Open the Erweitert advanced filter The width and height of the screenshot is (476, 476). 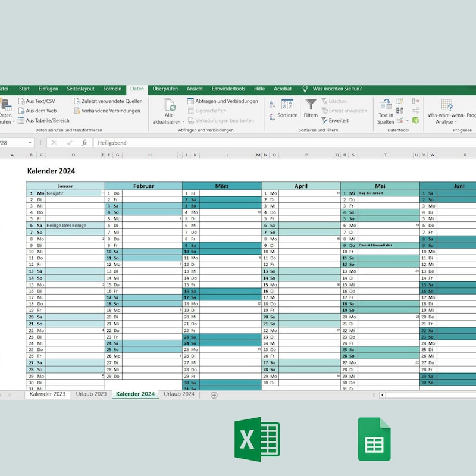[x=335, y=121]
